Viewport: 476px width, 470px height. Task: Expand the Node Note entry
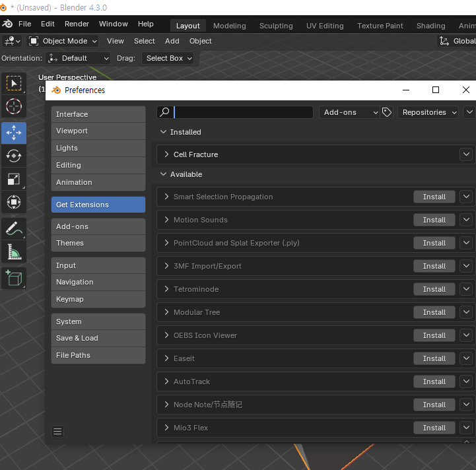tap(166, 404)
